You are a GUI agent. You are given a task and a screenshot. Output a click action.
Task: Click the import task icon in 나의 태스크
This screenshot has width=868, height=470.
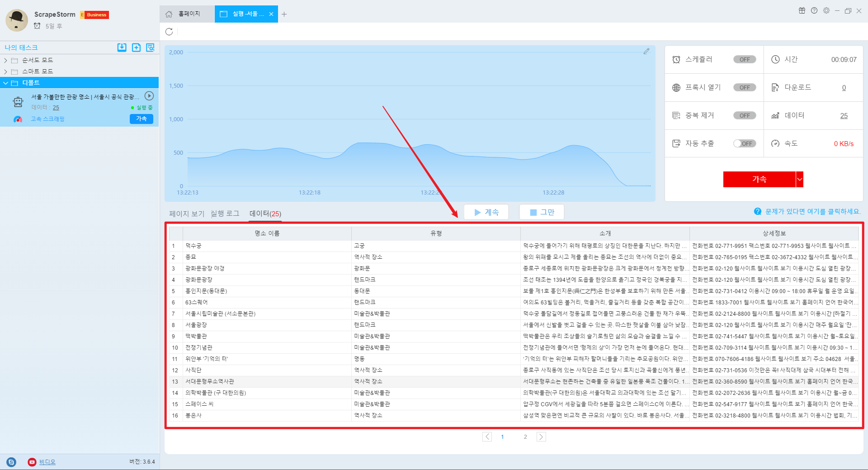pos(122,47)
